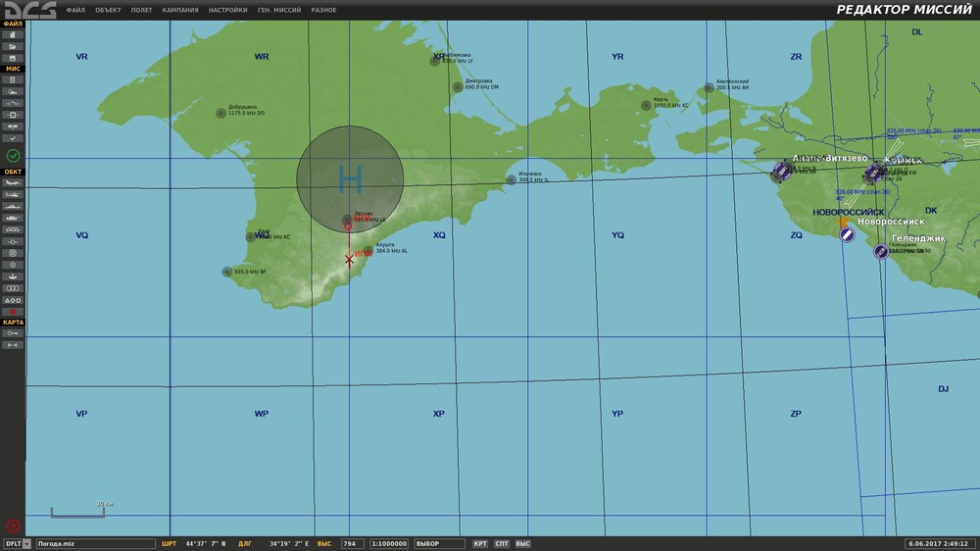Click the open mission folder icon

pos(13,46)
